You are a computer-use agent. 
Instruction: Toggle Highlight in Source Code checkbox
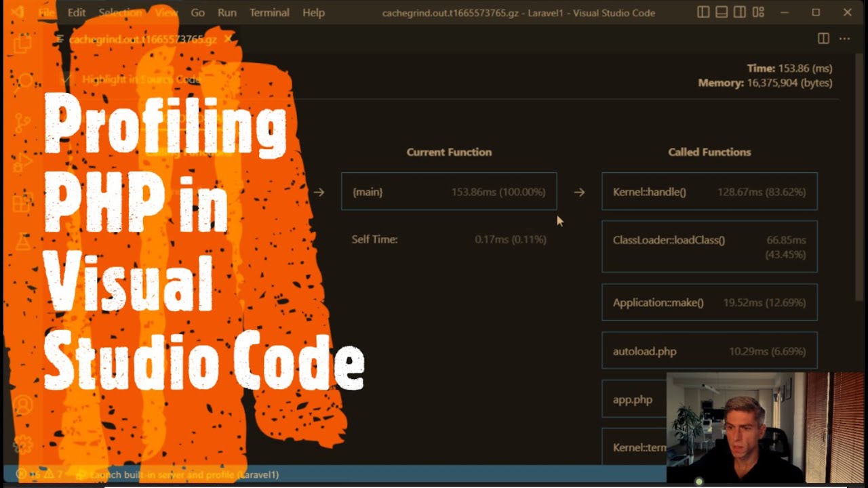click(x=66, y=79)
